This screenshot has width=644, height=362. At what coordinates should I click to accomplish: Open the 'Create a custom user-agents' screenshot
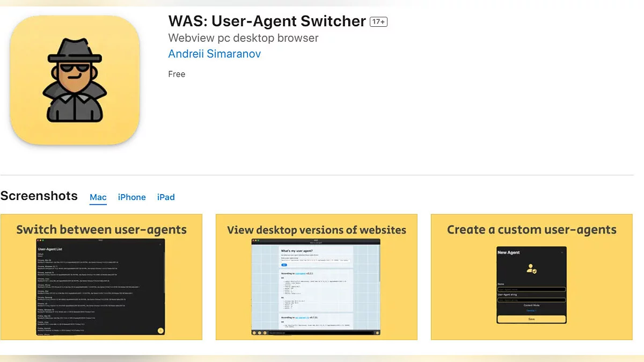pyautogui.click(x=531, y=277)
